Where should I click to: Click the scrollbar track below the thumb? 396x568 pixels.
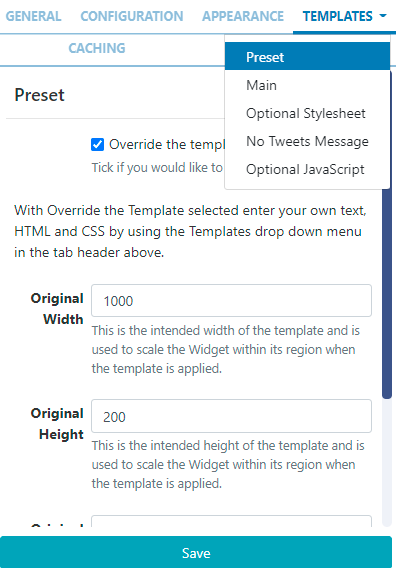pyautogui.click(x=387, y=462)
